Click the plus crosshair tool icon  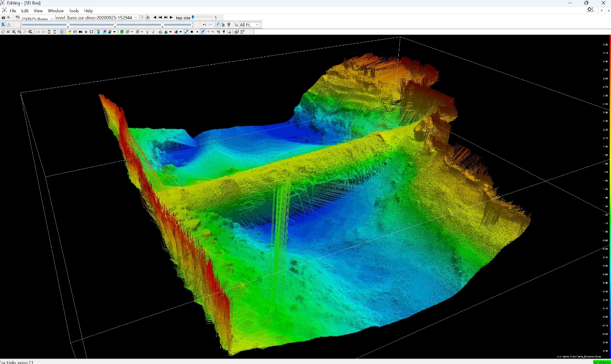click(86, 32)
